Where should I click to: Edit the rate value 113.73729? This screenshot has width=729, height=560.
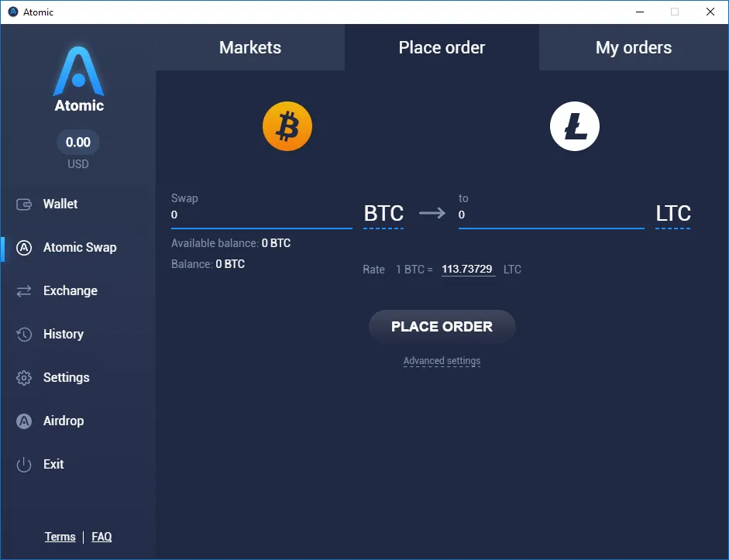[467, 270]
